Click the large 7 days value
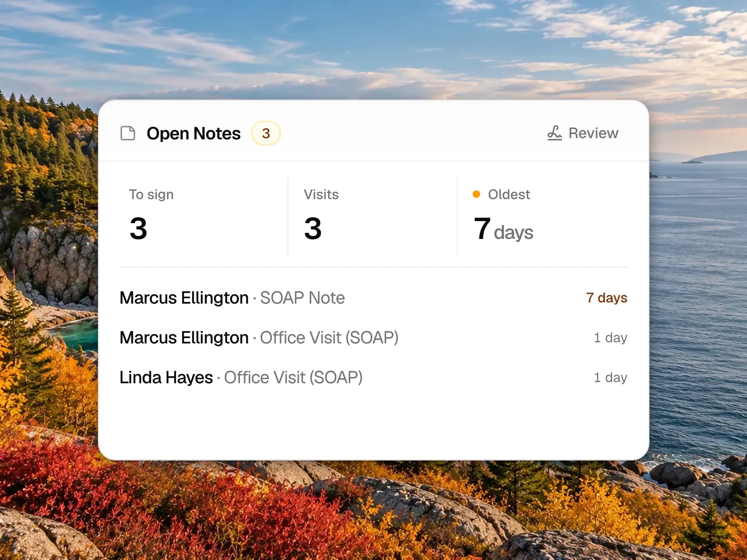 pyautogui.click(x=503, y=229)
